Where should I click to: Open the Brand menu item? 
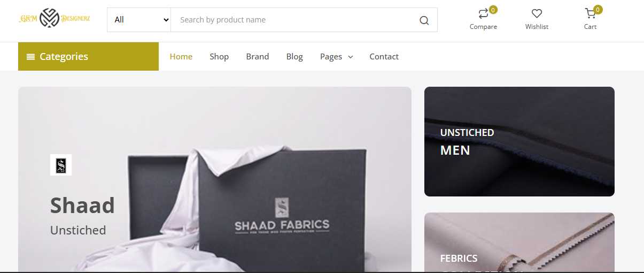258,56
